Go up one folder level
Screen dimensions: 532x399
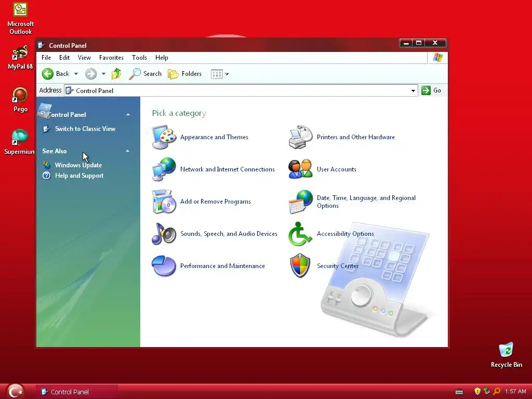(x=116, y=74)
